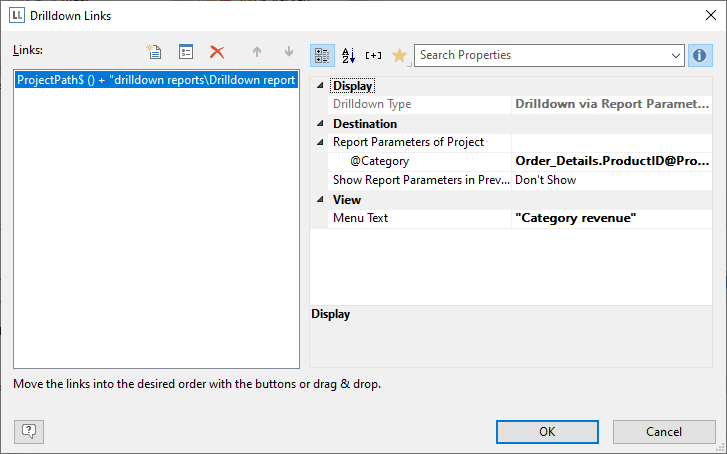Insert a new drilldown link
Image resolution: width=727 pixels, height=454 pixels.
tap(154, 51)
